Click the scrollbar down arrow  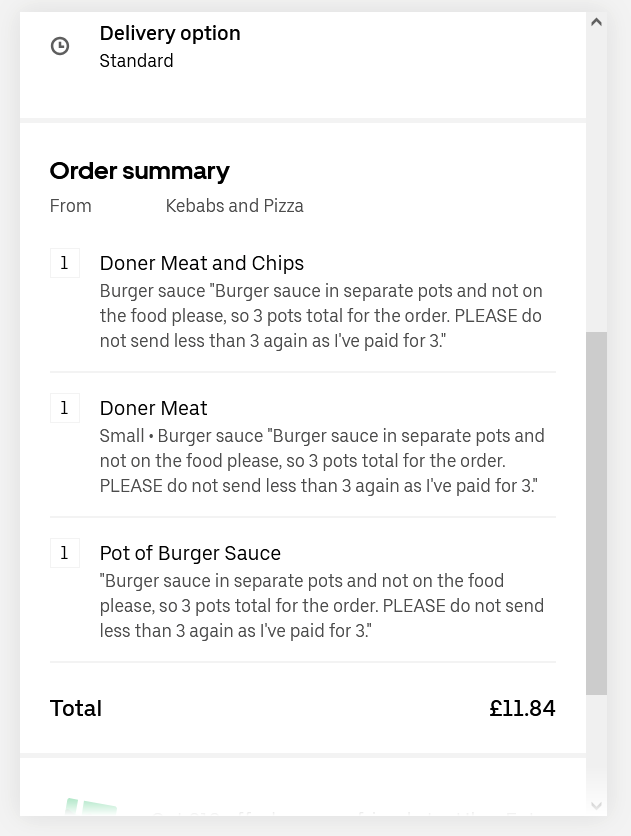pos(596,806)
